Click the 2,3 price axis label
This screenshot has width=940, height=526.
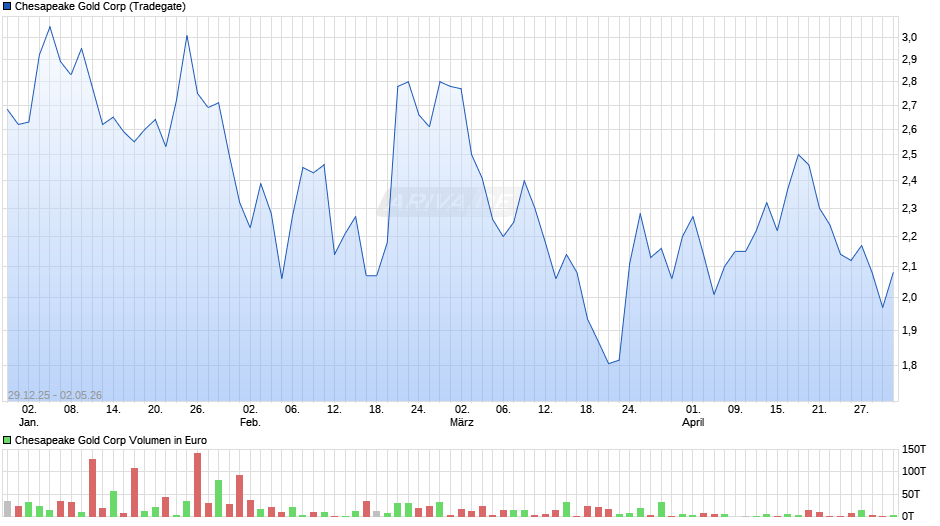909,209
